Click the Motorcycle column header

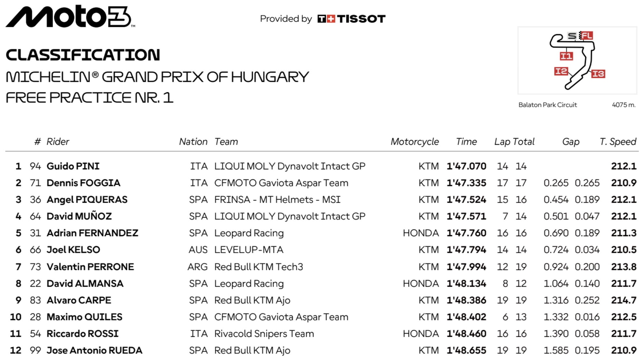pos(415,142)
